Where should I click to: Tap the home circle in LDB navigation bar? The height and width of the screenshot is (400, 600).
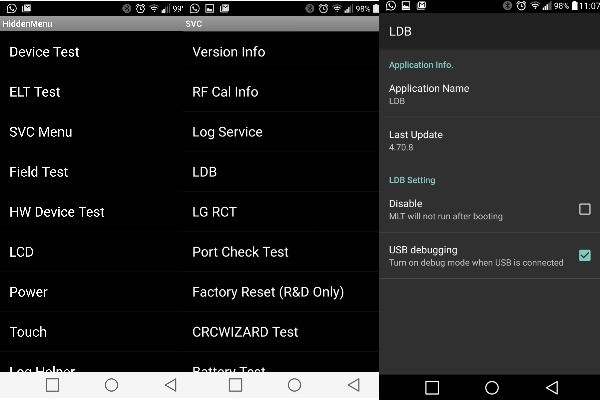click(492, 388)
